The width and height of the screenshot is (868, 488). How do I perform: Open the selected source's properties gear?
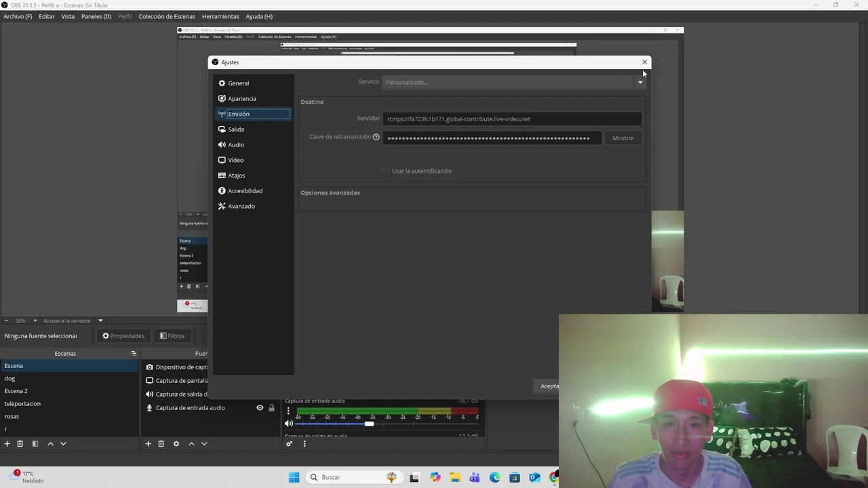coord(176,444)
